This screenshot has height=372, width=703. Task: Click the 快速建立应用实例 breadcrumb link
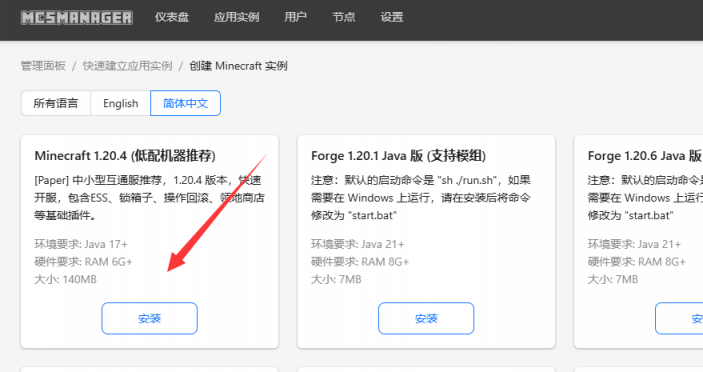127,66
